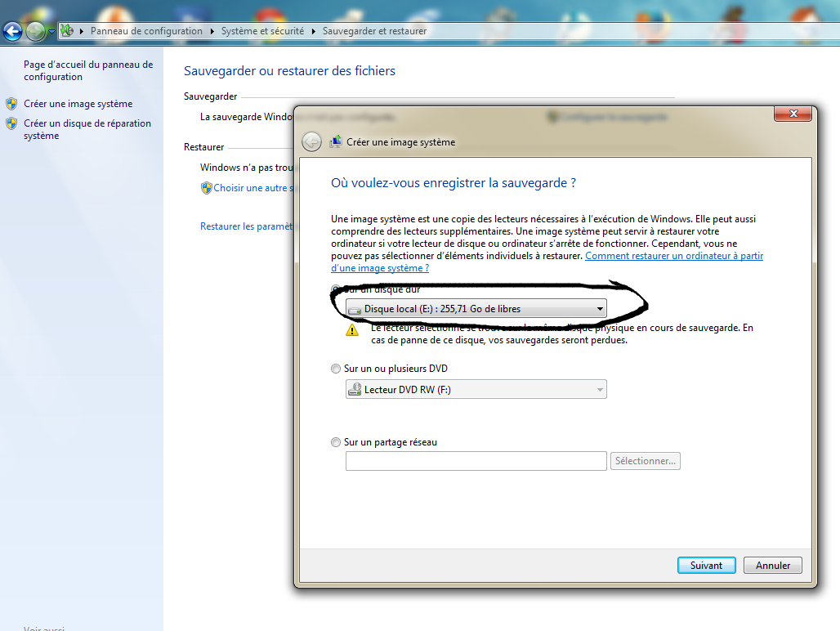Select Sauvegarder et restaurer breadcrumb
Screen dimensions: 840x631
pos(374,31)
